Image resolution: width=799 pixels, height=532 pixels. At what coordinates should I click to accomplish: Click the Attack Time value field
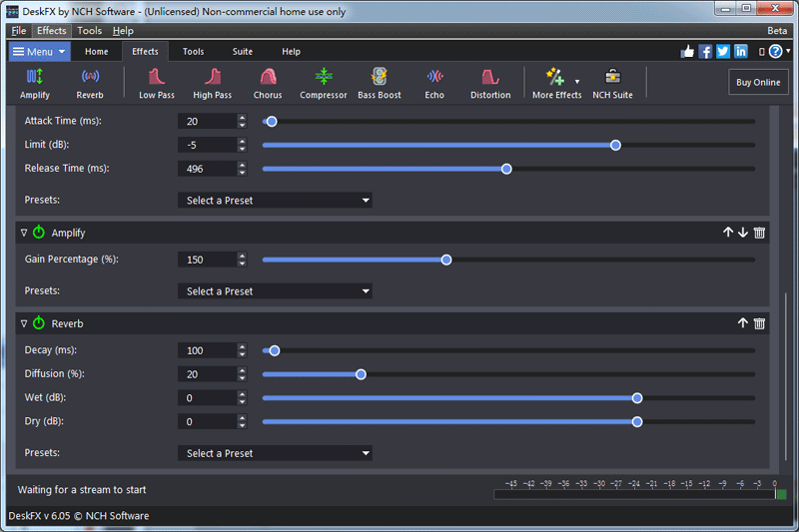[x=208, y=121]
